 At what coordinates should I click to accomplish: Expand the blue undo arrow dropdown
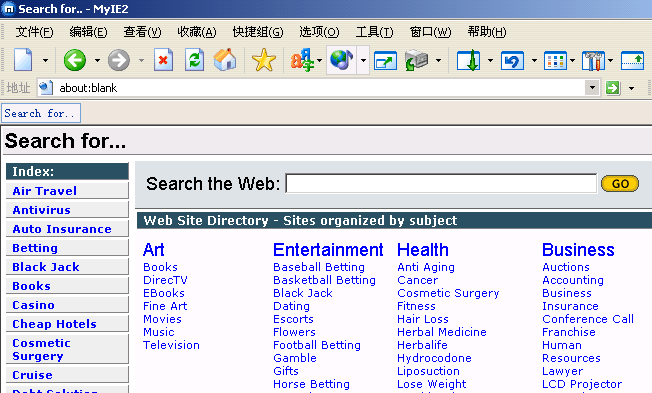(534, 60)
